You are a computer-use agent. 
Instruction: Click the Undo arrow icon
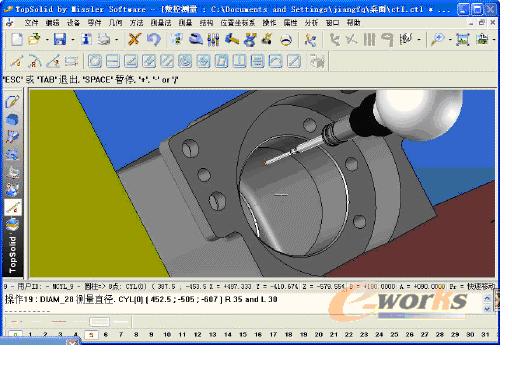(x=154, y=40)
